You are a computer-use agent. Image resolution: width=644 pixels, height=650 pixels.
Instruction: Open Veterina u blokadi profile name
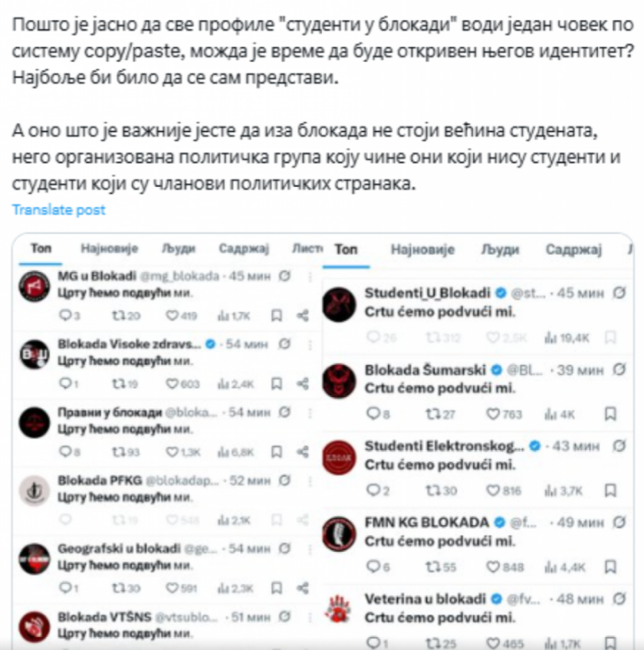point(425,599)
